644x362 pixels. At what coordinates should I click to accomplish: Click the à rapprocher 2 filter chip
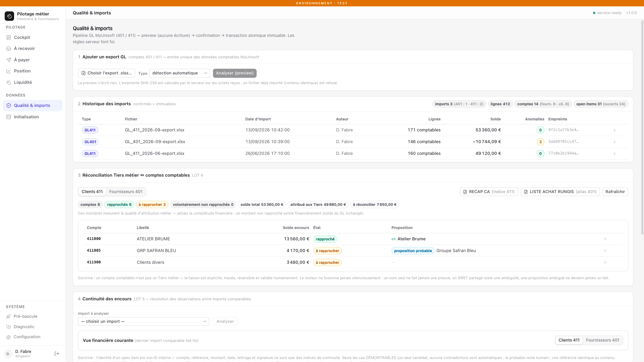point(152,204)
